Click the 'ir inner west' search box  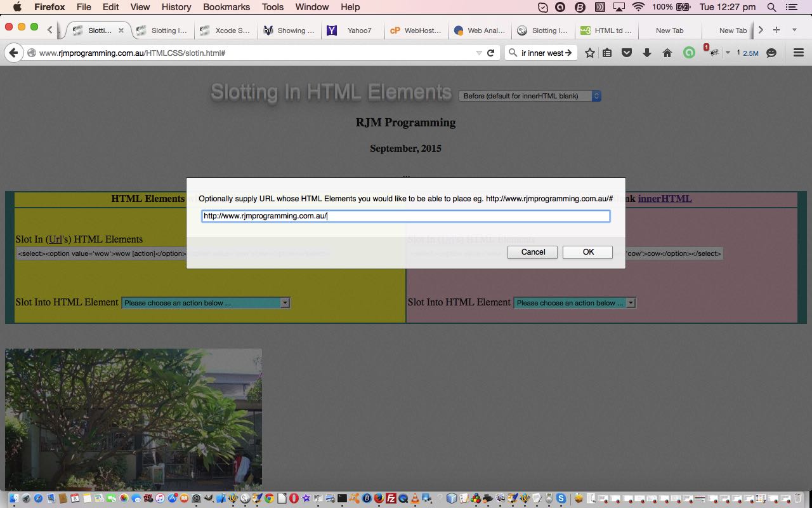(541, 53)
